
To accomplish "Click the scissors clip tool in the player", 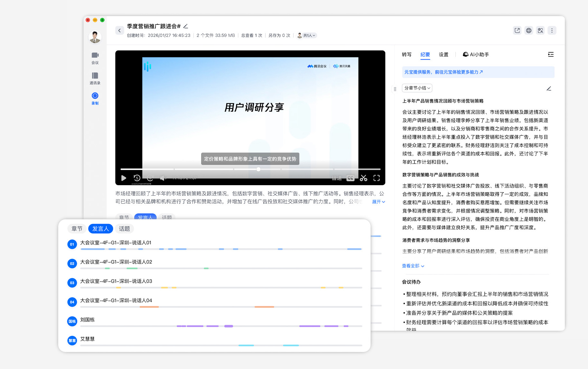I will point(363,178).
